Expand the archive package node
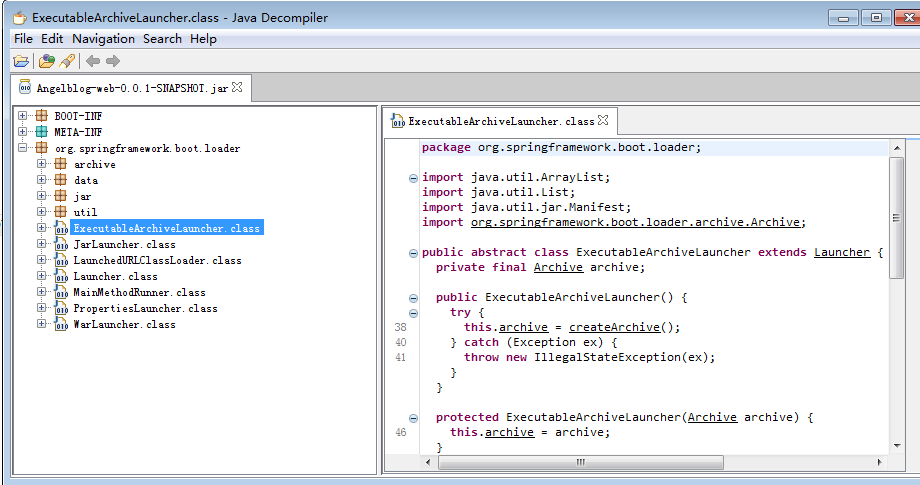Image resolution: width=920 pixels, height=485 pixels. click(42, 164)
